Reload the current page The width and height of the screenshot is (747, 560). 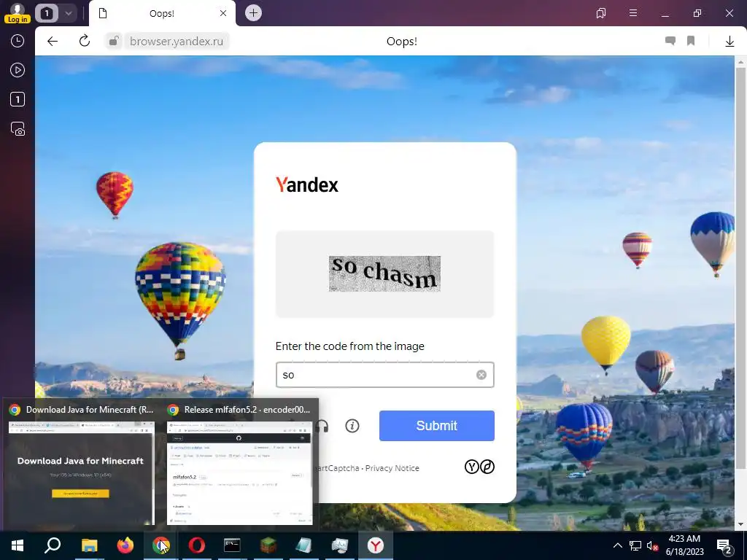(x=85, y=41)
